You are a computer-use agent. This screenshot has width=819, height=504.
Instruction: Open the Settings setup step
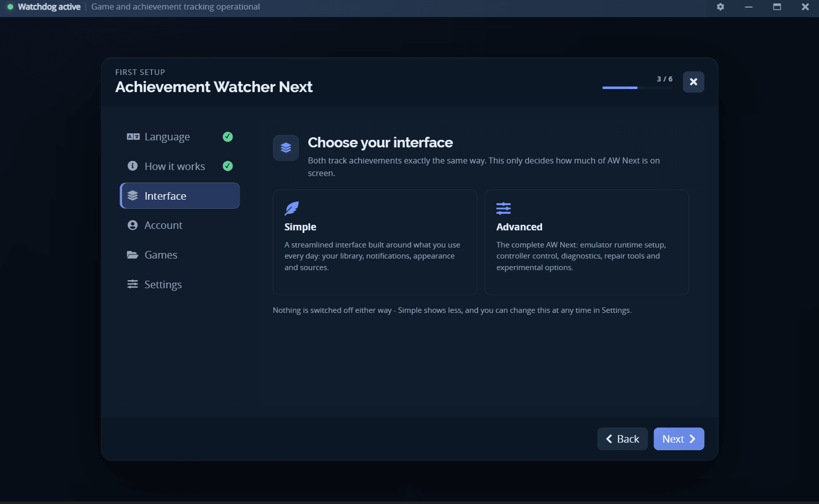180,285
